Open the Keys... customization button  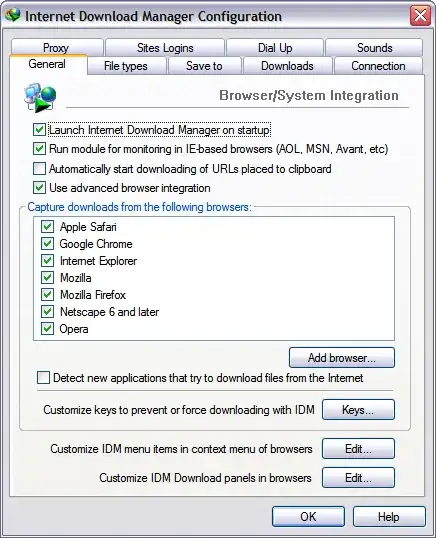tap(358, 409)
